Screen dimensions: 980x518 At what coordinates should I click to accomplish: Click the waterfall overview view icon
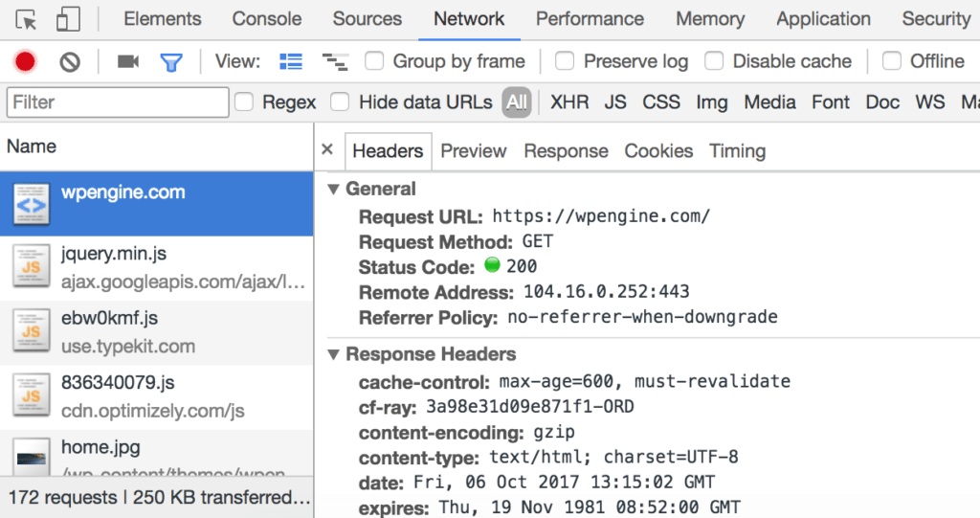pos(335,62)
